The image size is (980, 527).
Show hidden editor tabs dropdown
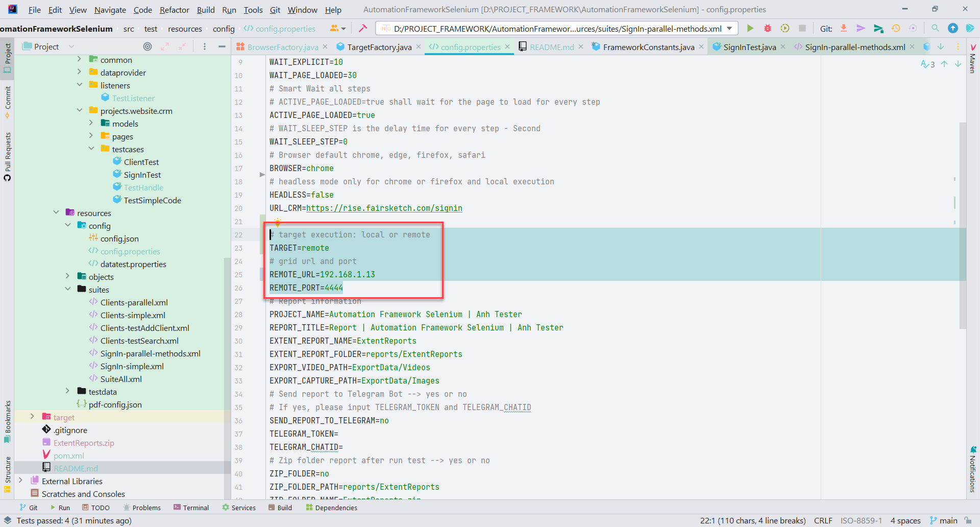pyautogui.click(x=941, y=46)
